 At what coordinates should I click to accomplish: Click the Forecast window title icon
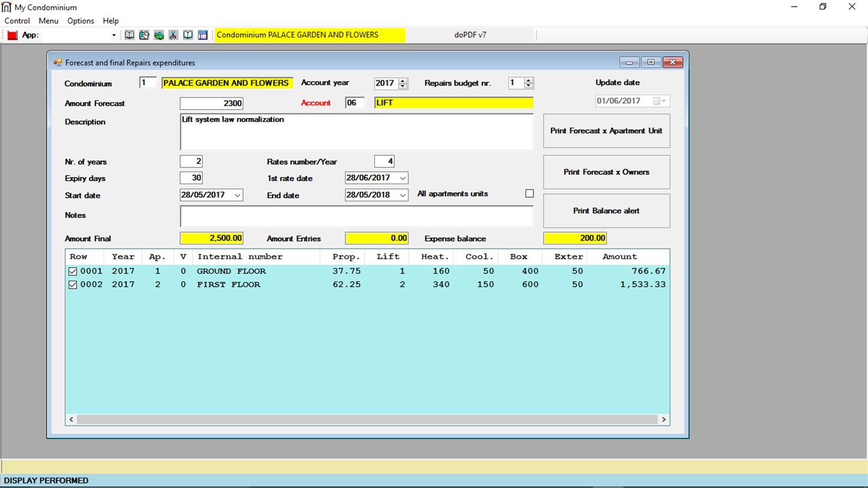(58, 62)
